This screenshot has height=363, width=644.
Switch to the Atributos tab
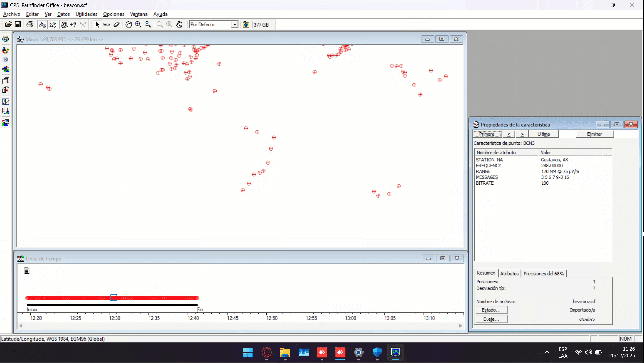(509, 274)
